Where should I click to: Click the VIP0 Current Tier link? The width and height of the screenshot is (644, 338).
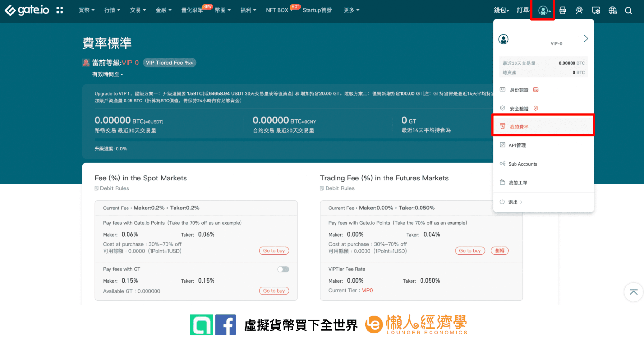click(x=367, y=290)
